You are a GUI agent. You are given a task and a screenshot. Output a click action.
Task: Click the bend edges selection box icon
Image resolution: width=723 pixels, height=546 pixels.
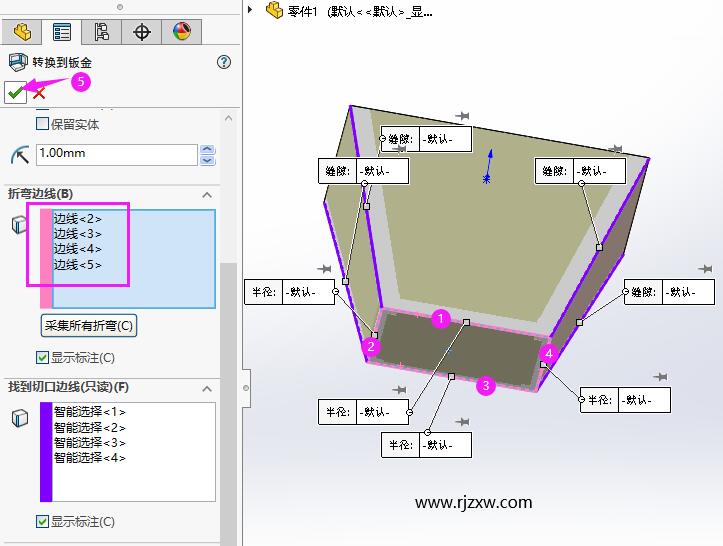pyautogui.click(x=19, y=225)
